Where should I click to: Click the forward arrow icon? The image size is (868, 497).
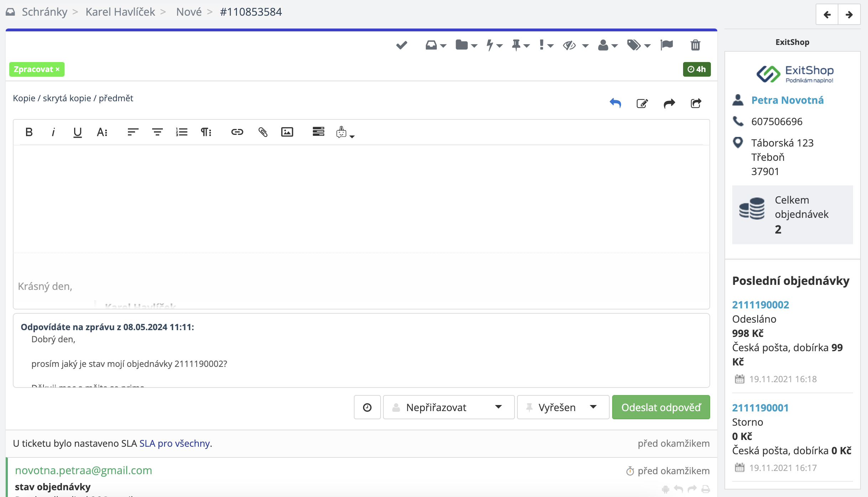coord(669,103)
